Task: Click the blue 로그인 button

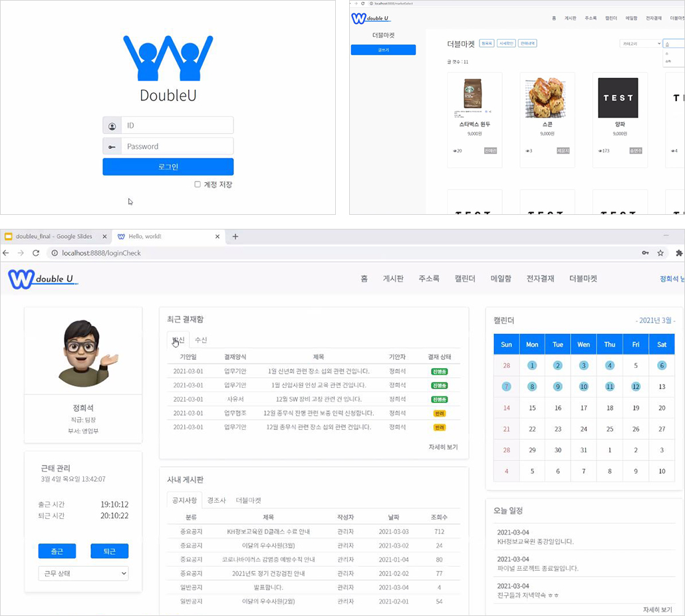Action: click(168, 167)
